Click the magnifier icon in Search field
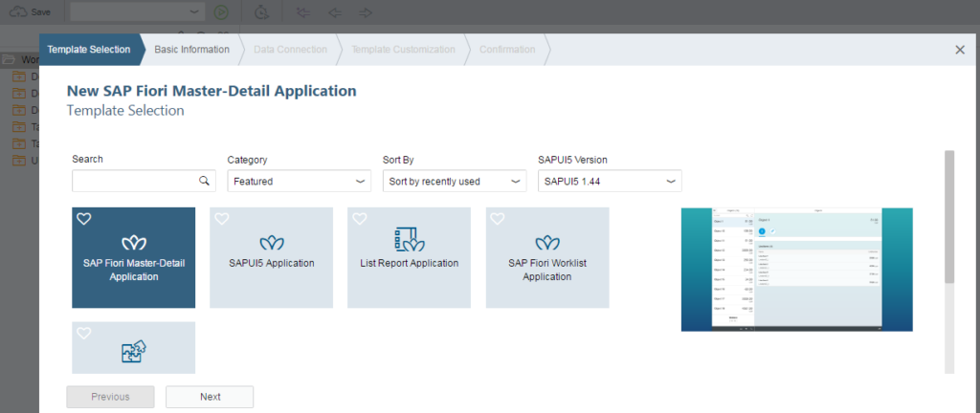 click(204, 181)
